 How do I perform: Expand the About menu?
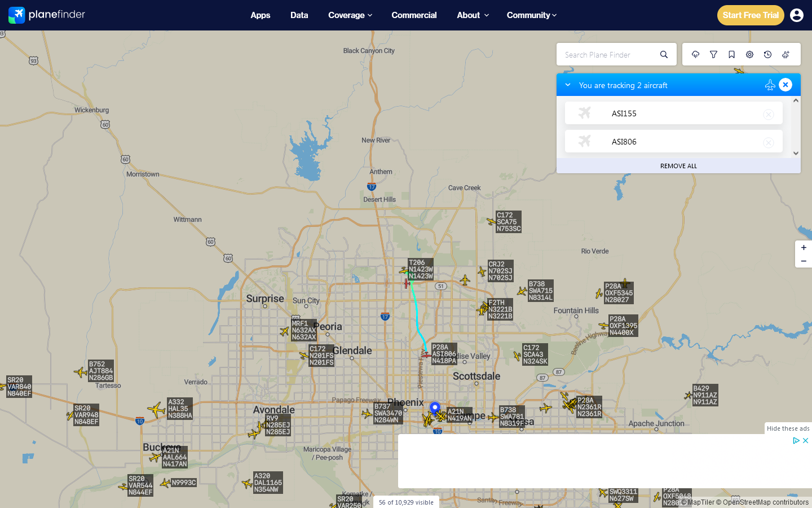point(473,15)
